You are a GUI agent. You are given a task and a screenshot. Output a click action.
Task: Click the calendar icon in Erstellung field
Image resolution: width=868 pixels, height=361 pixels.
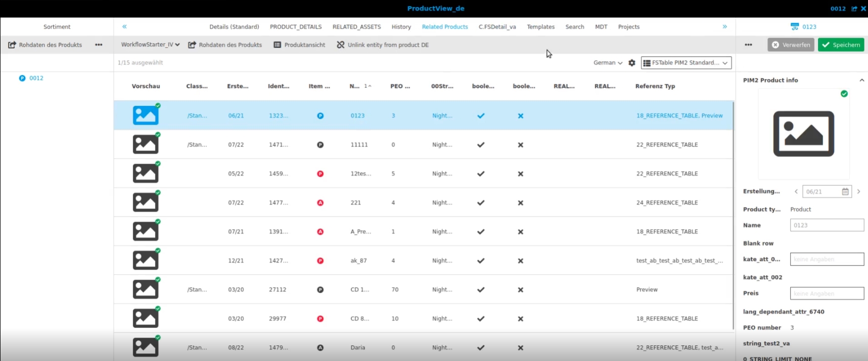tap(845, 192)
